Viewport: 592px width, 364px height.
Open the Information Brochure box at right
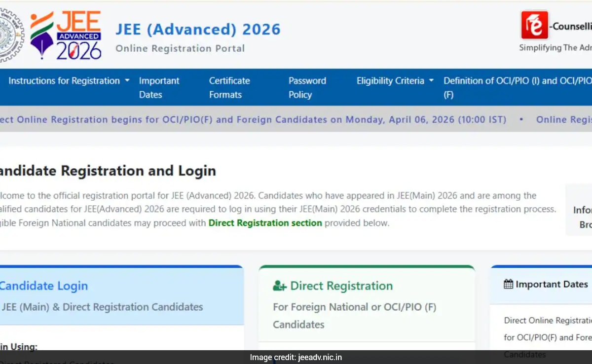pyautogui.click(x=582, y=217)
